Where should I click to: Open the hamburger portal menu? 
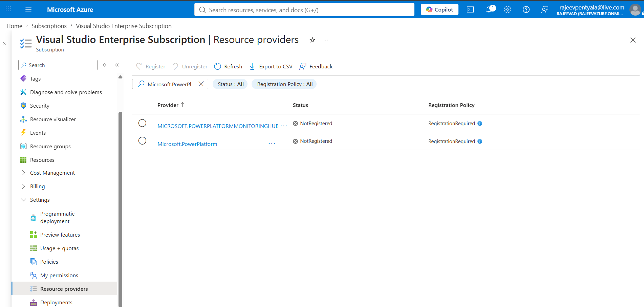[28, 9]
